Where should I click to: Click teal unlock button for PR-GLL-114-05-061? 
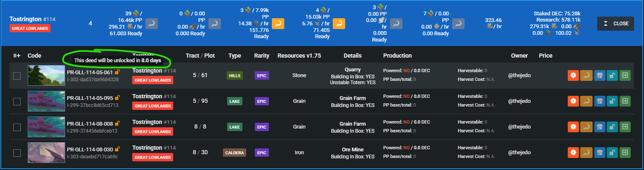(x=612, y=75)
